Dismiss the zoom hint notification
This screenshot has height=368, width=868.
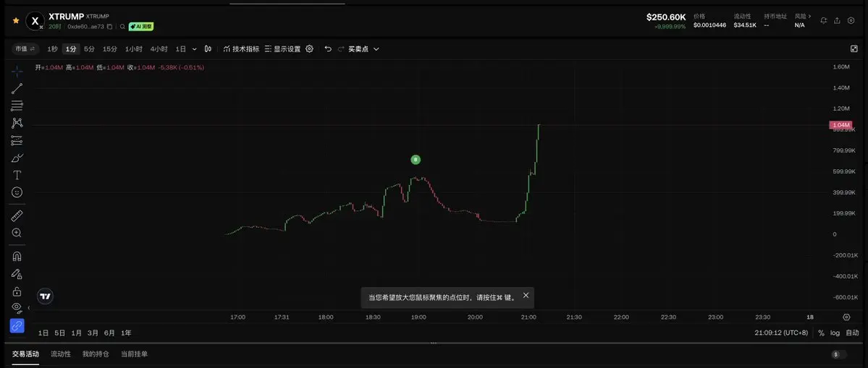[x=526, y=295]
